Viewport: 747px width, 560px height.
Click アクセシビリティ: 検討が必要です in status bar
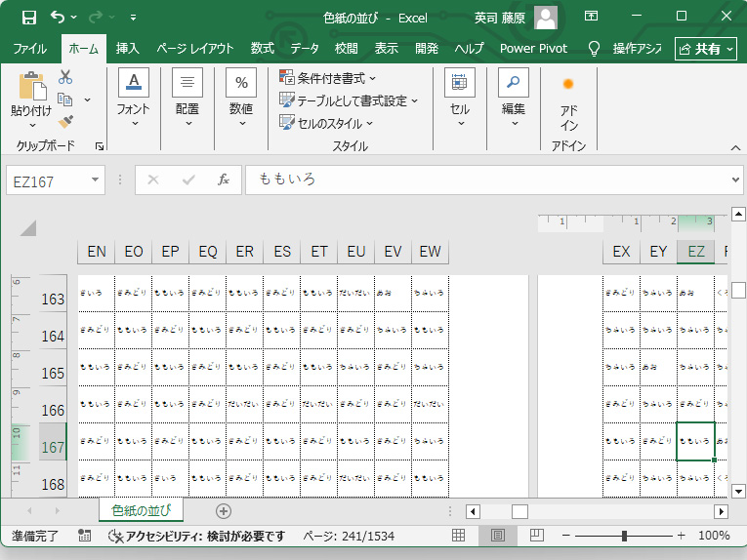coord(196,536)
